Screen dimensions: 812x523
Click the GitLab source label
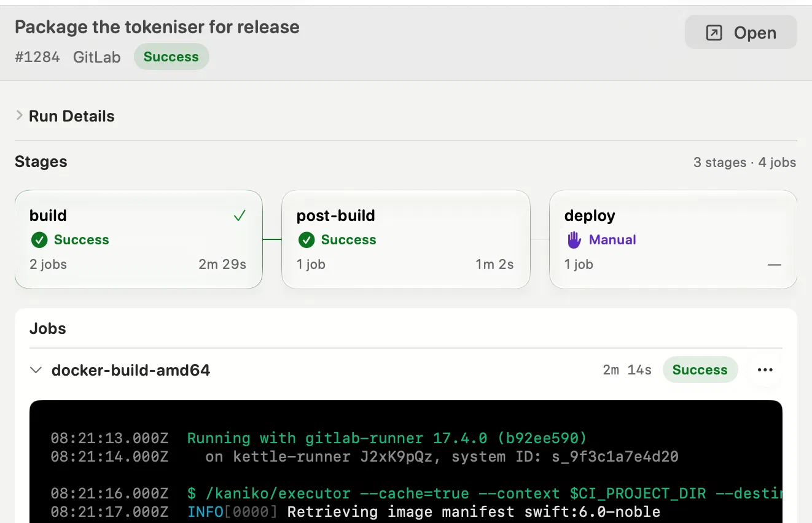point(97,57)
